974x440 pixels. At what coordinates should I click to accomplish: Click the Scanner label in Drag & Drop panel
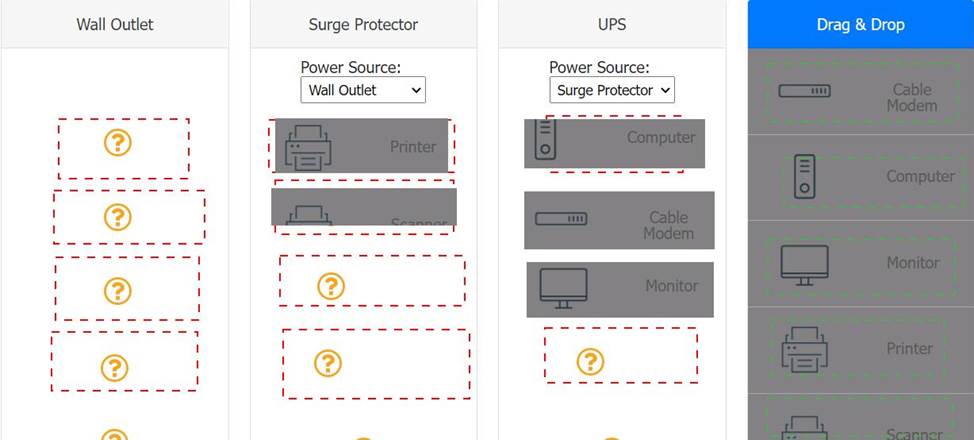(x=911, y=434)
